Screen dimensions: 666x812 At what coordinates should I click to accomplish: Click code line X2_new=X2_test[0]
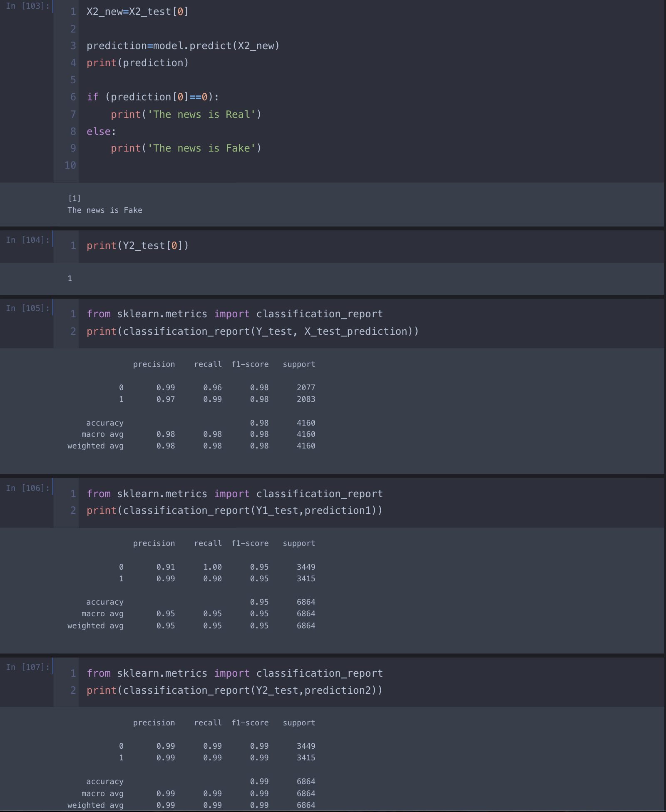coord(137,12)
